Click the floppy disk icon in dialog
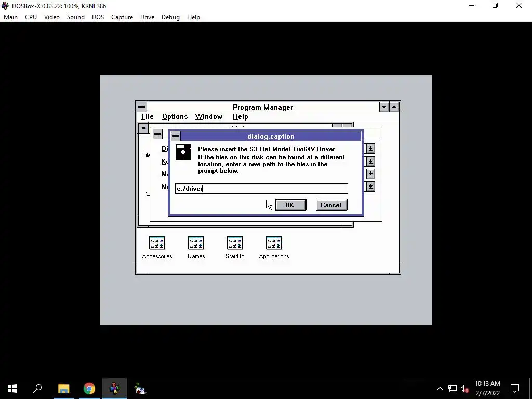 click(183, 152)
